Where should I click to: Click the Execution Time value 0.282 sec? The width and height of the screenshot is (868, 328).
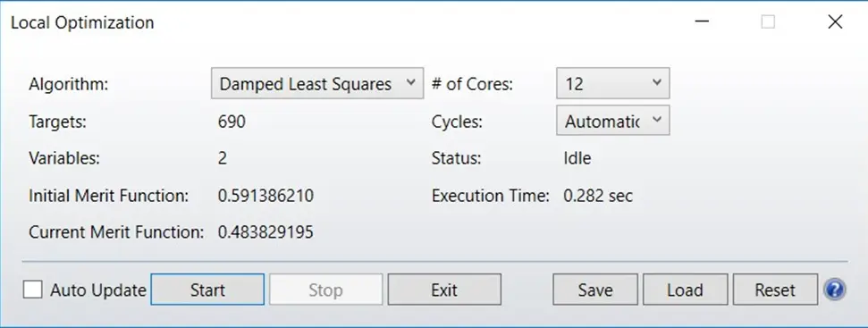[x=598, y=196]
